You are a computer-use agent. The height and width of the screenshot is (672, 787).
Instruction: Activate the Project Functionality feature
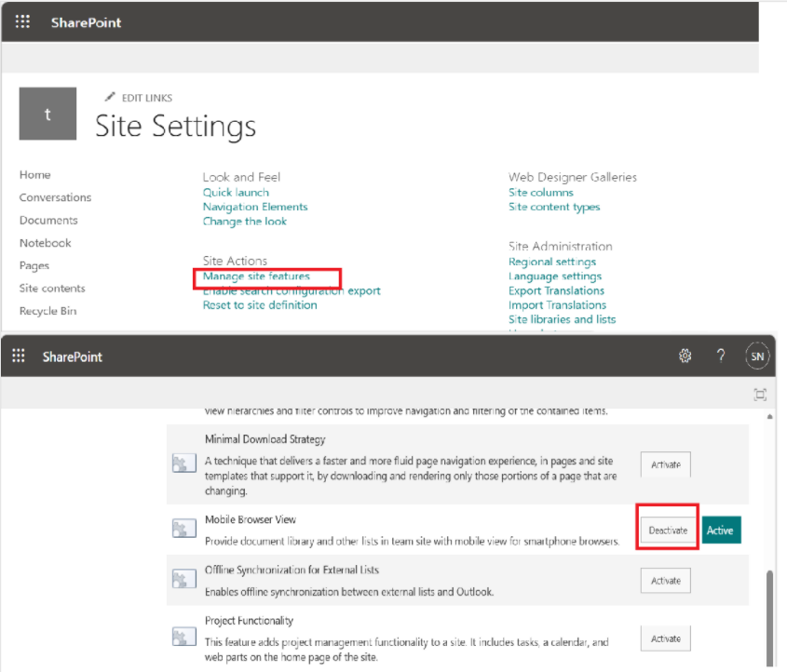click(x=666, y=638)
